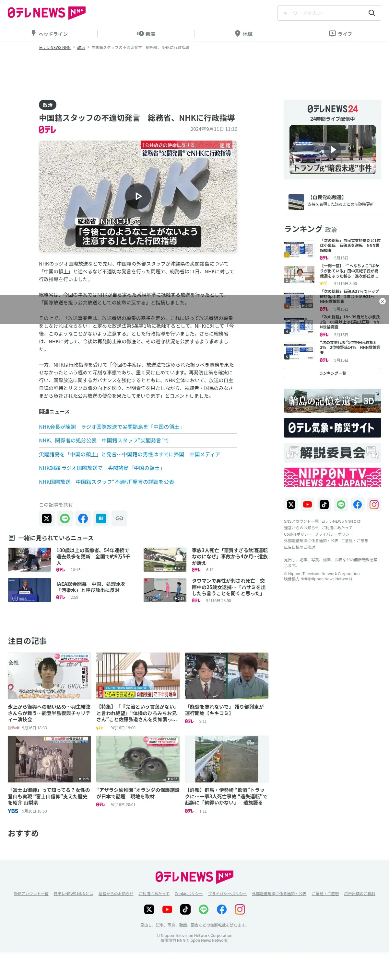The image size is (389, 980).
Task: Open 羽生結弦 能登半島復興チャリティー thumbnail
Action: (50, 676)
